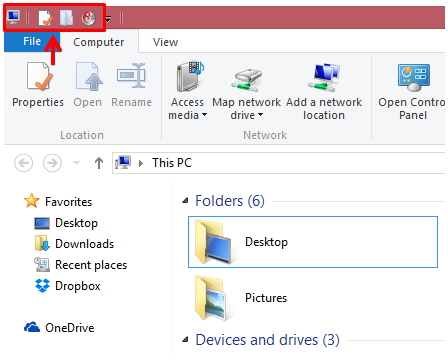The width and height of the screenshot is (448, 363).
Task: Click the New folder icon in Quick Access Toolbar
Action: [x=66, y=18]
